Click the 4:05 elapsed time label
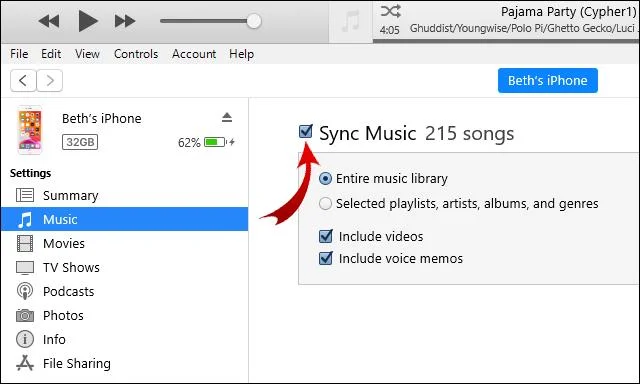 [389, 30]
